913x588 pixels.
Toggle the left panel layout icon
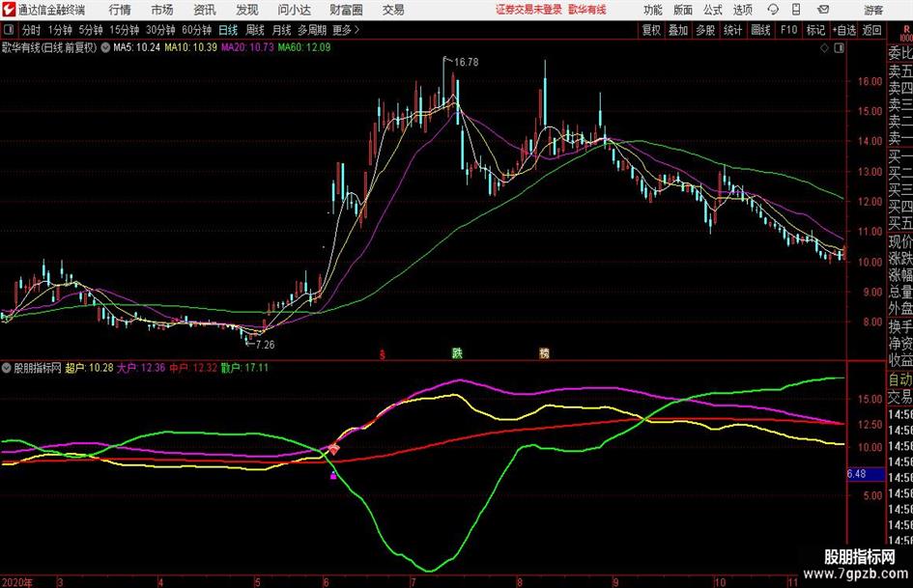8,30
